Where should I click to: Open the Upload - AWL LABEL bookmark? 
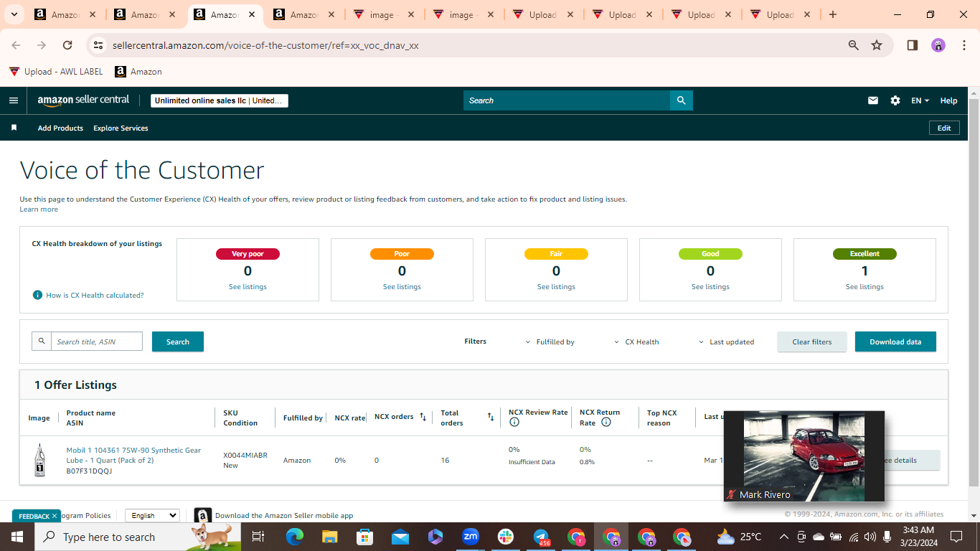56,72
